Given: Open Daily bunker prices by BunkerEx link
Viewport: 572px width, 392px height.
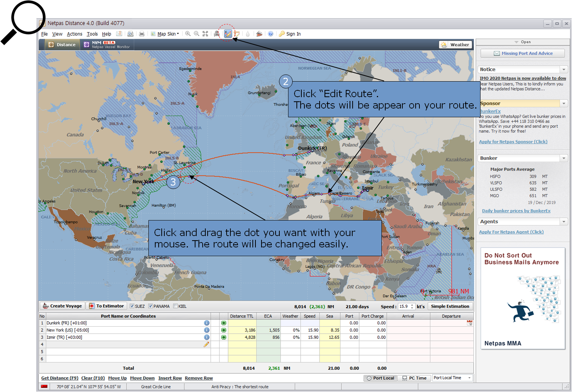Looking at the screenshot, I should pyautogui.click(x=516, y=211).
